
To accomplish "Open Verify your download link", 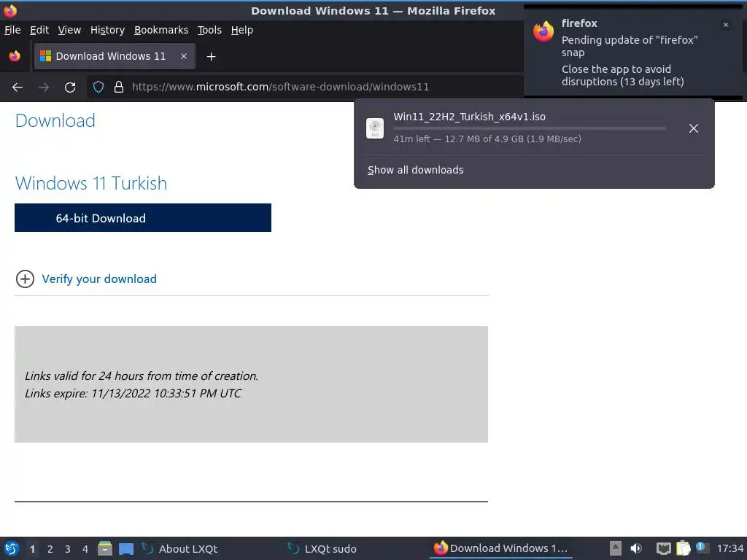I will tap(99, 279).
